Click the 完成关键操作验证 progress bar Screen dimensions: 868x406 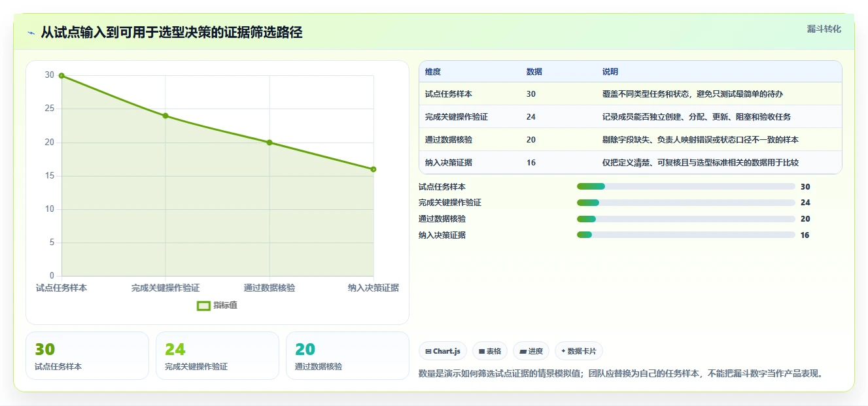tap(686, 203)
